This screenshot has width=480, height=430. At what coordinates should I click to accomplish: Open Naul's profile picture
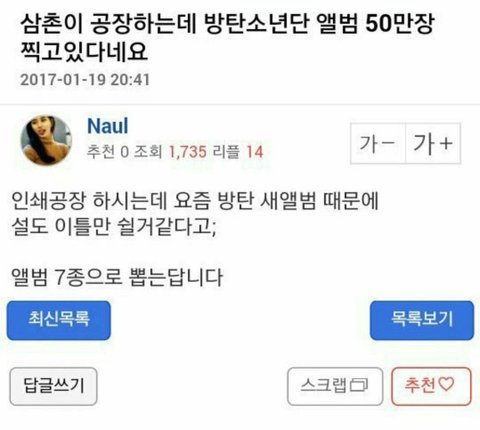46,140
